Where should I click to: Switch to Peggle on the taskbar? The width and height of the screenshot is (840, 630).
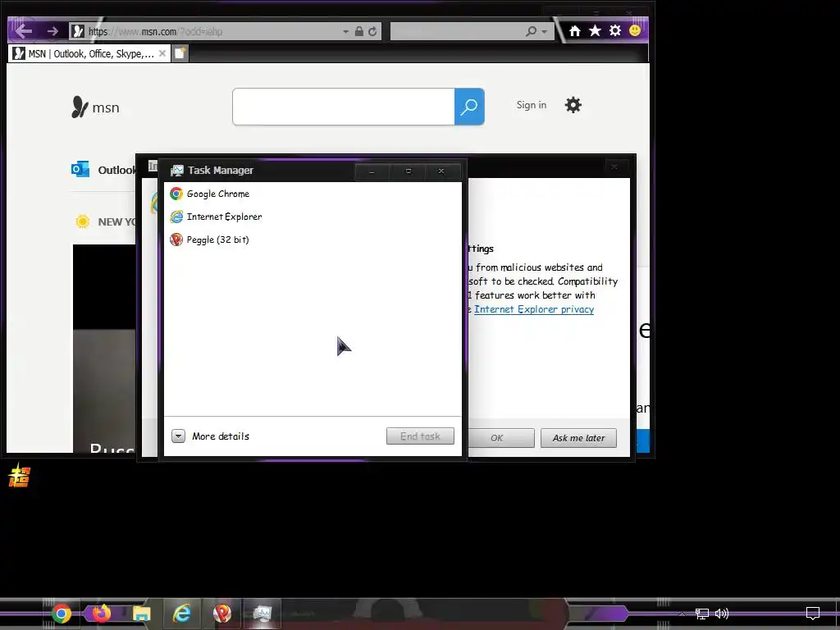tap(221, 614)
